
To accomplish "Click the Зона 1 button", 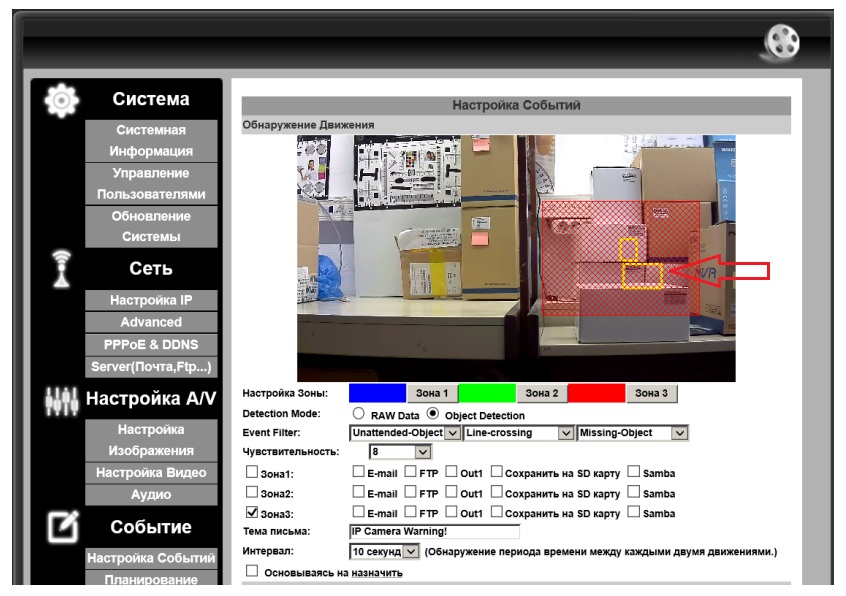I will tap(432, 393).
